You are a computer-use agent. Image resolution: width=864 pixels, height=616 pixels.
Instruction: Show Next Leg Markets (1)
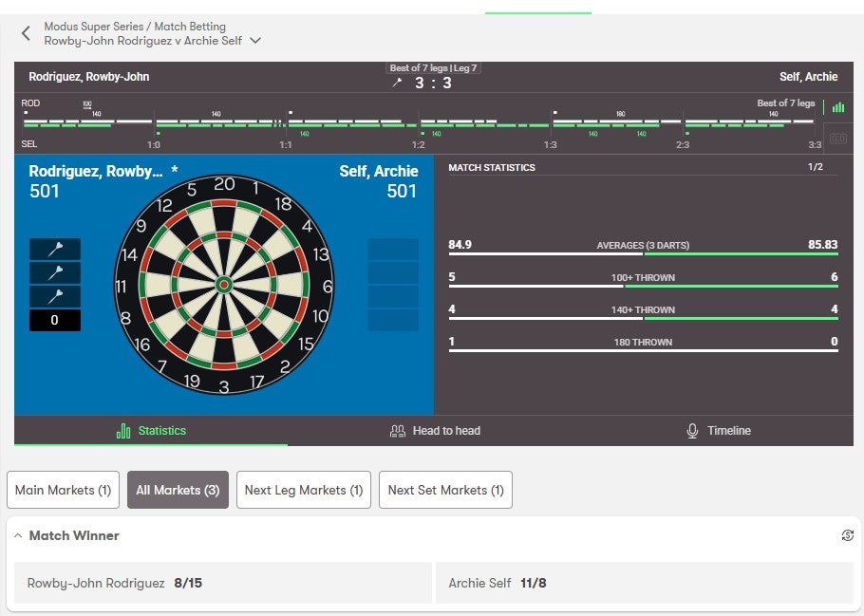point(304,490)
